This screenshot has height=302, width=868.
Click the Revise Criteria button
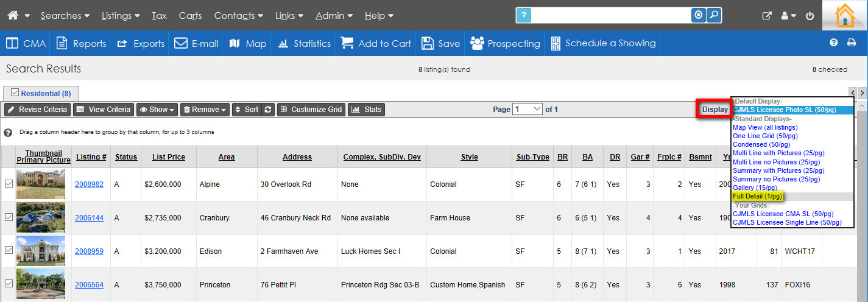[37, 110]
